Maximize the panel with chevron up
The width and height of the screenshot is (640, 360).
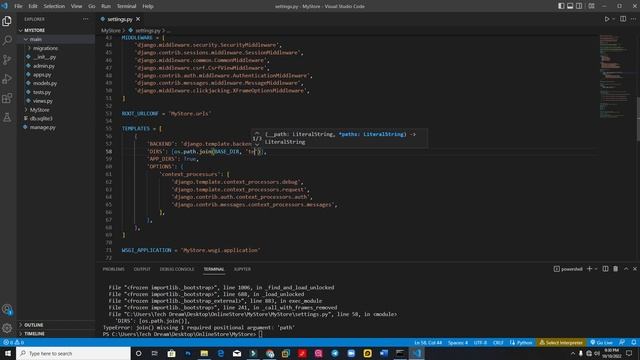[626, 269]
